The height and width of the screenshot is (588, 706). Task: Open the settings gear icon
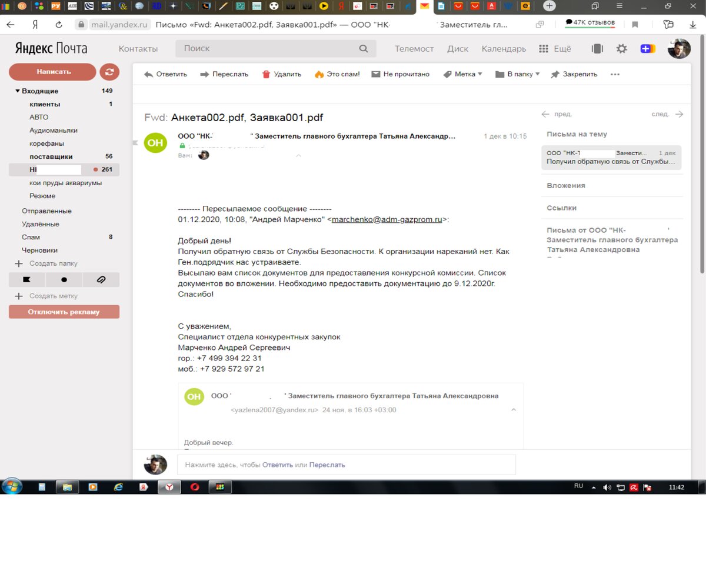[x=621, y=49]
